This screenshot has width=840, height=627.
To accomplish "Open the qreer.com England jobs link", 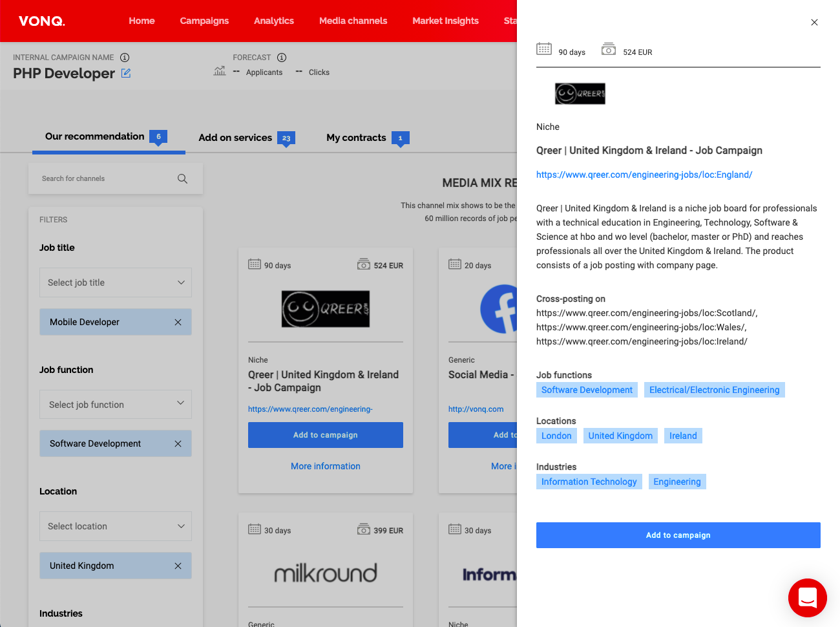I will tap(644, 175).
